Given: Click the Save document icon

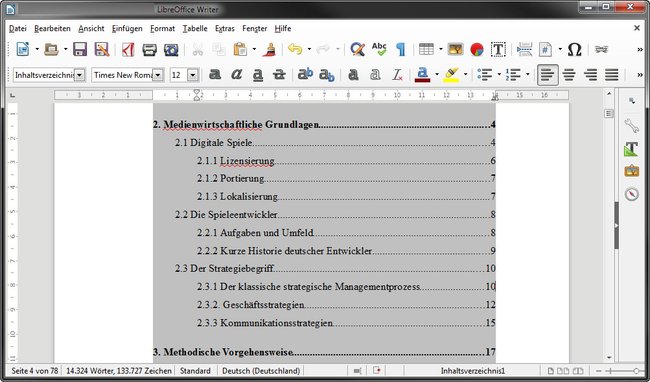Looking at the screenshot, I should (x=80, y=49).
